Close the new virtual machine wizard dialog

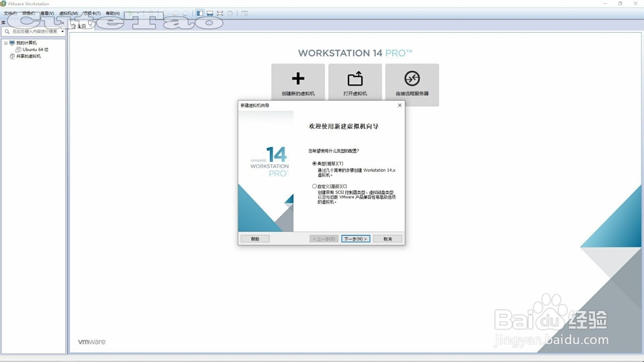(400, 105)
